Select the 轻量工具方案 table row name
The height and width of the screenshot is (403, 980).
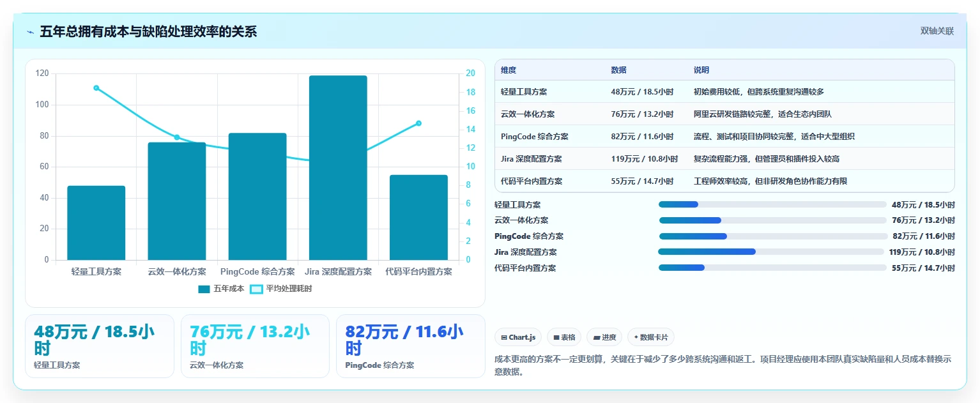524,92
